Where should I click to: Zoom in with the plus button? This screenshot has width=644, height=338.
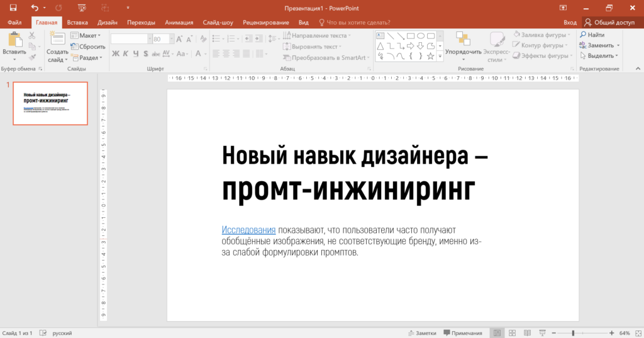click(x=611, y=333)
